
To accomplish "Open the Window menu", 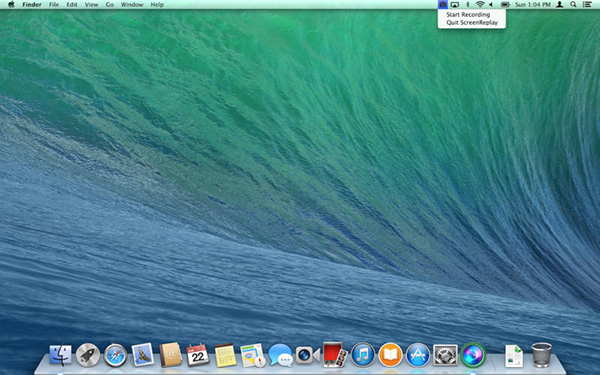I will (132, 5).
